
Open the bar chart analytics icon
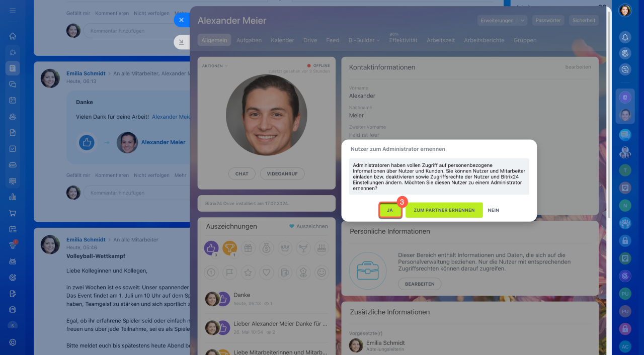point(13,197)
